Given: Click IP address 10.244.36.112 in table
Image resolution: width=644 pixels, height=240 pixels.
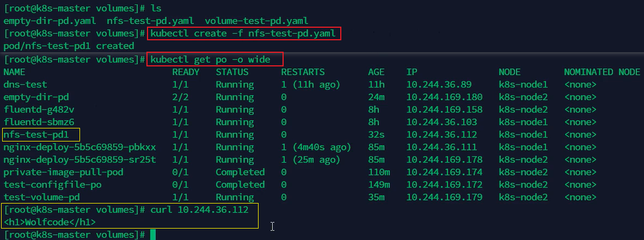Looking at the screenshot, I should (x=441, y=134).
